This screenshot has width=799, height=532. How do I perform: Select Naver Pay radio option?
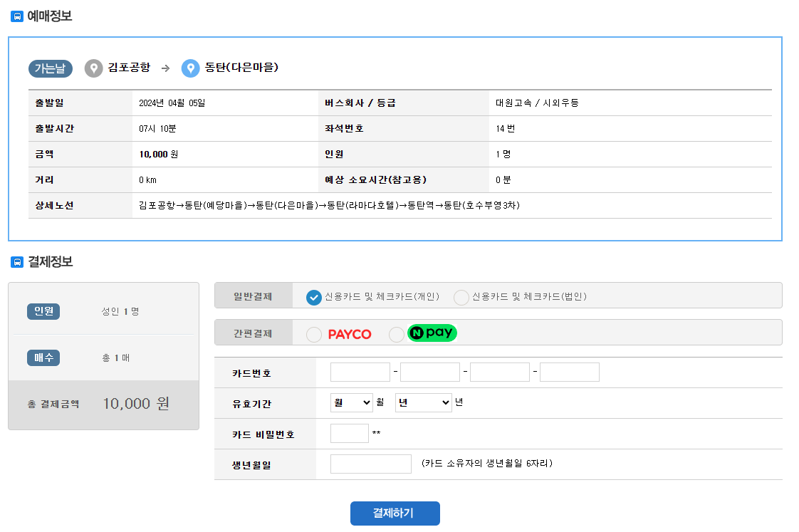396,333
